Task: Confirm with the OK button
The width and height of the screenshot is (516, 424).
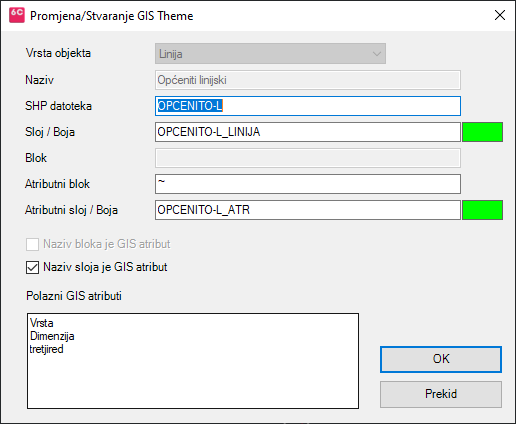Action: tap(441, 359)
